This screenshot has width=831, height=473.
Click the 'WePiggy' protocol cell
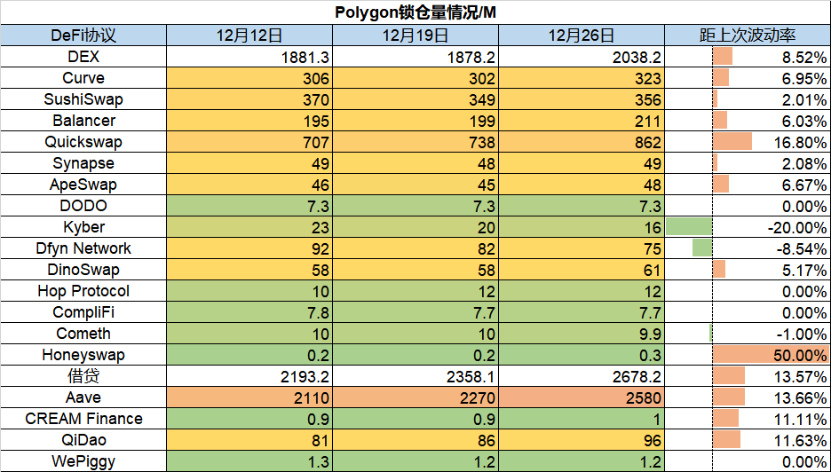tap(83, 461)
